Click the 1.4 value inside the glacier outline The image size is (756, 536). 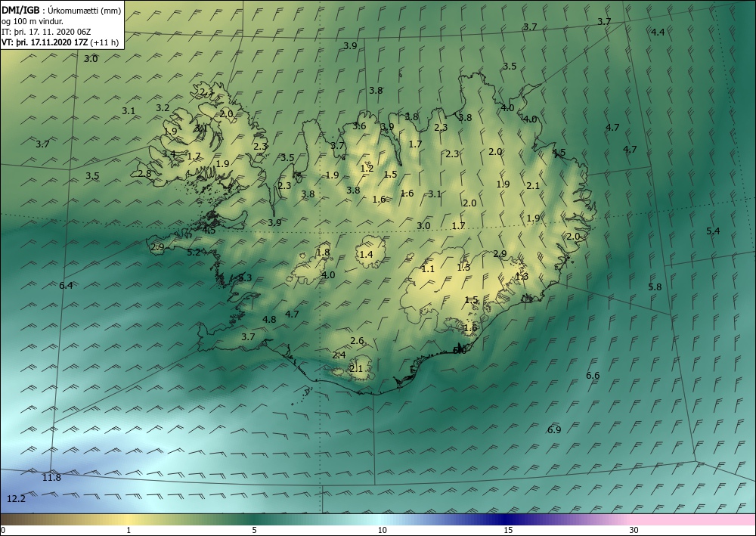367,254
